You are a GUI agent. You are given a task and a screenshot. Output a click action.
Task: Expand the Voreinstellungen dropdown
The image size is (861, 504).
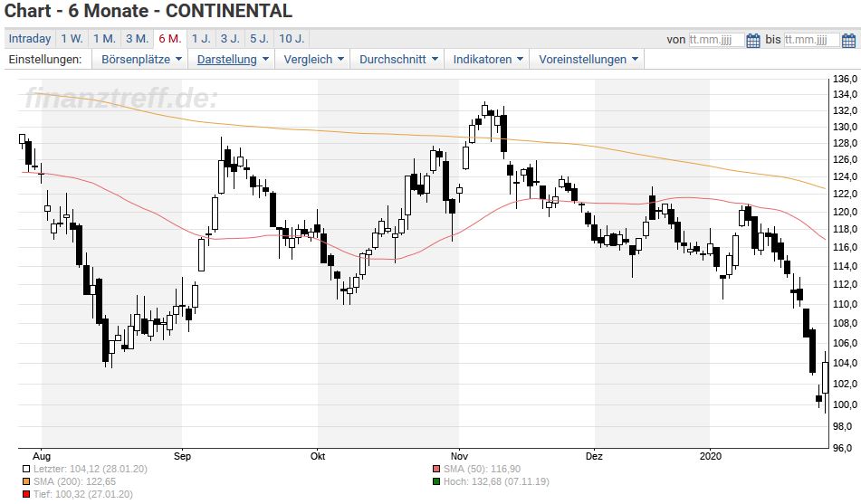pos(588,60)
